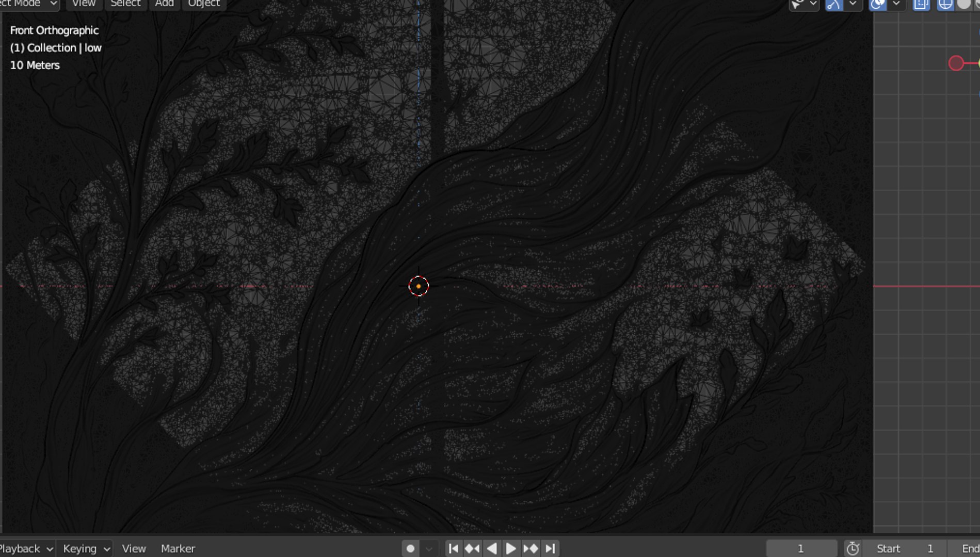Jump to previous keyframe
Image resolution: width=980 pixels, height=557 pixels.
[472, 548]
